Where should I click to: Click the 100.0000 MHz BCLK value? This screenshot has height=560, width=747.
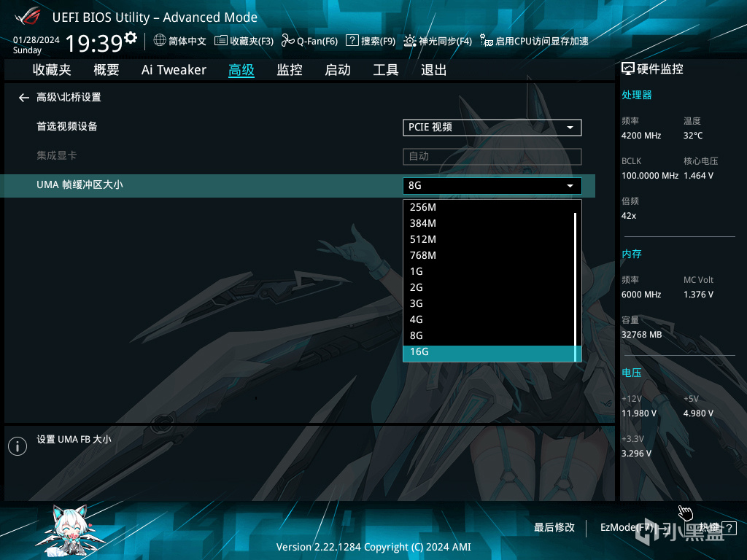click(x=650, y=176)
